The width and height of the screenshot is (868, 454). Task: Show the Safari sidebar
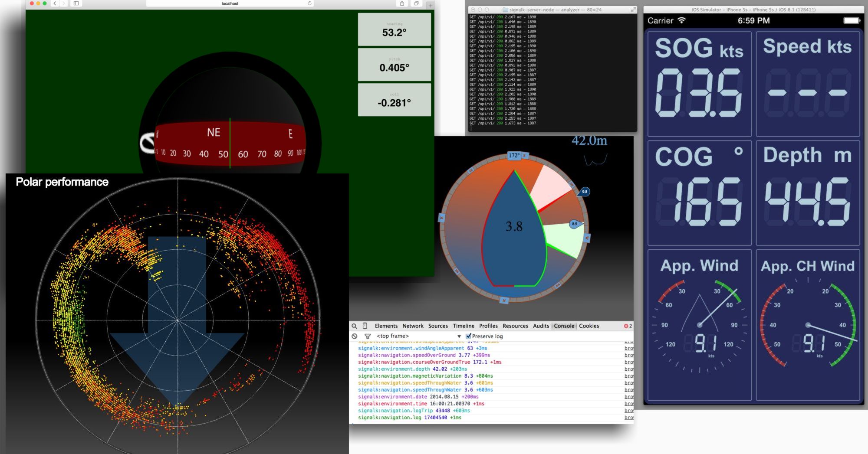[76, 3]
